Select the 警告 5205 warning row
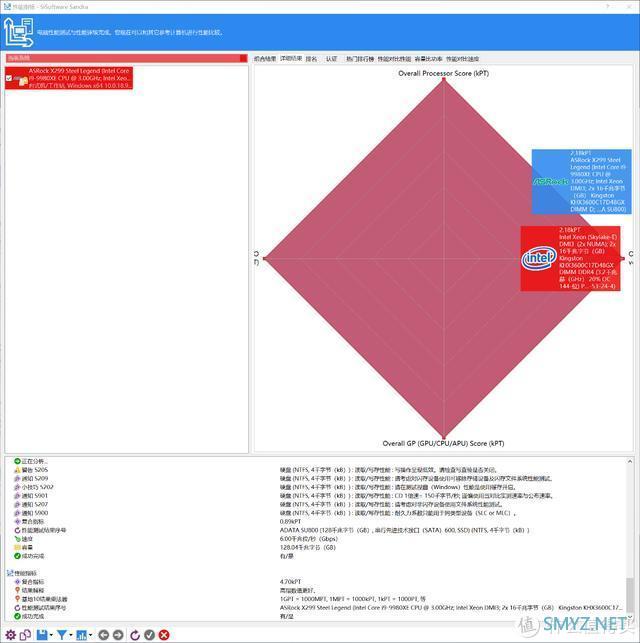Screen dimensions: 640x643 coord(31,470)
